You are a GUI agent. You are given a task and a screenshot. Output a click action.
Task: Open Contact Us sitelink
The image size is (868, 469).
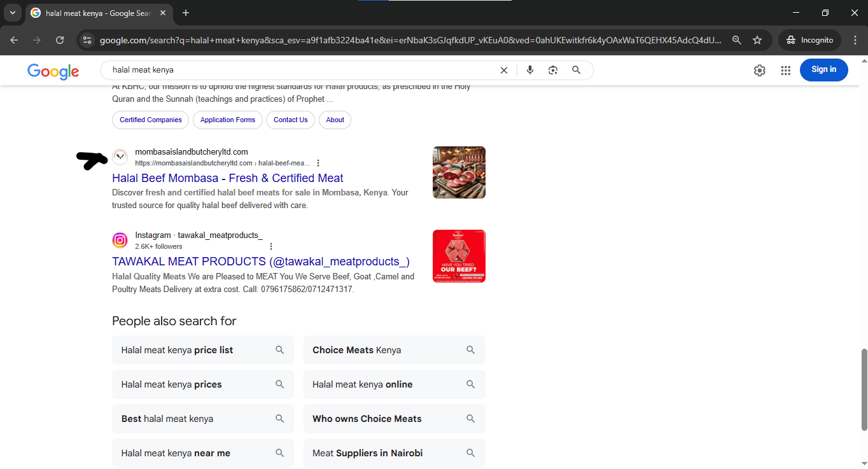[291, 120]
